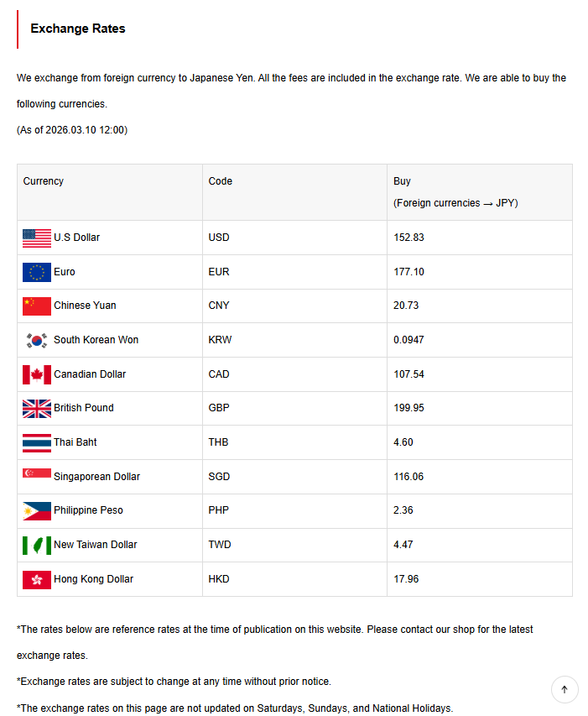Click the Chinese flag icon
Viewport: 588px width, 716px height.
coord(37,306)
